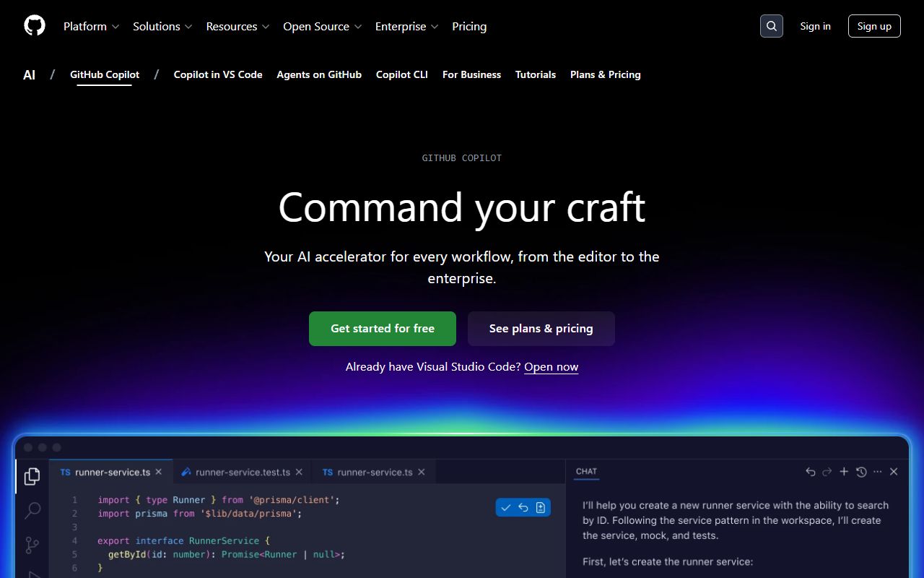Screen dimensions: 924x578
Task: Open the more options ellipsis in the chat panel
Action: [878, 471]
